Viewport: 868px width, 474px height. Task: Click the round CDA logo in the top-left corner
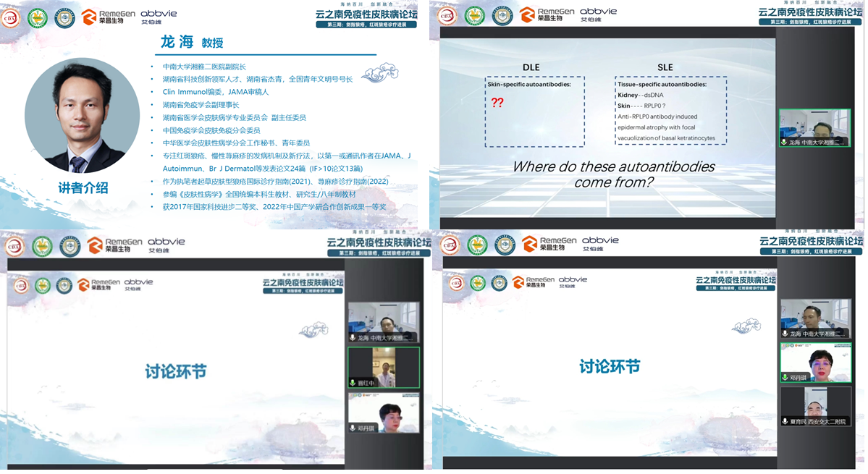click(11, 17)
